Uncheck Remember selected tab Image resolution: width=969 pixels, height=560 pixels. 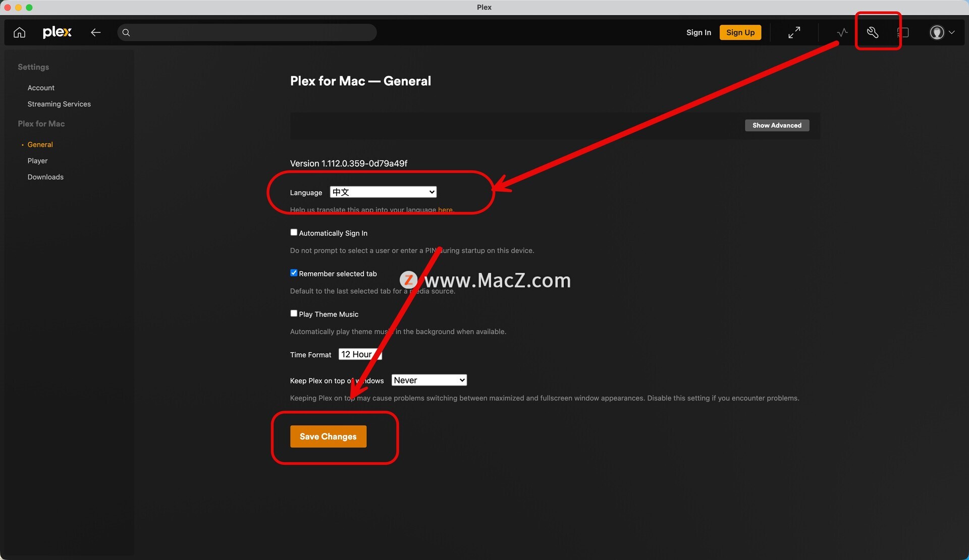[294, 273]
